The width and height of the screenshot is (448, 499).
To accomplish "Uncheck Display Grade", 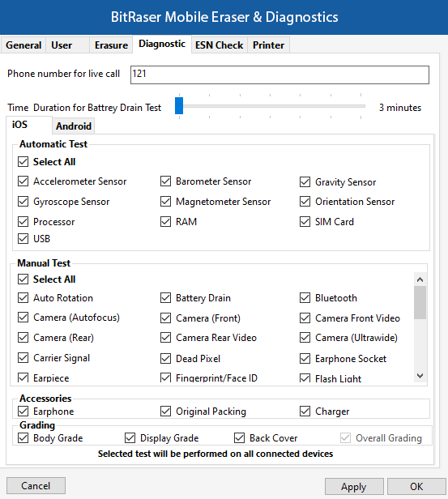I will tap(130, 438).
